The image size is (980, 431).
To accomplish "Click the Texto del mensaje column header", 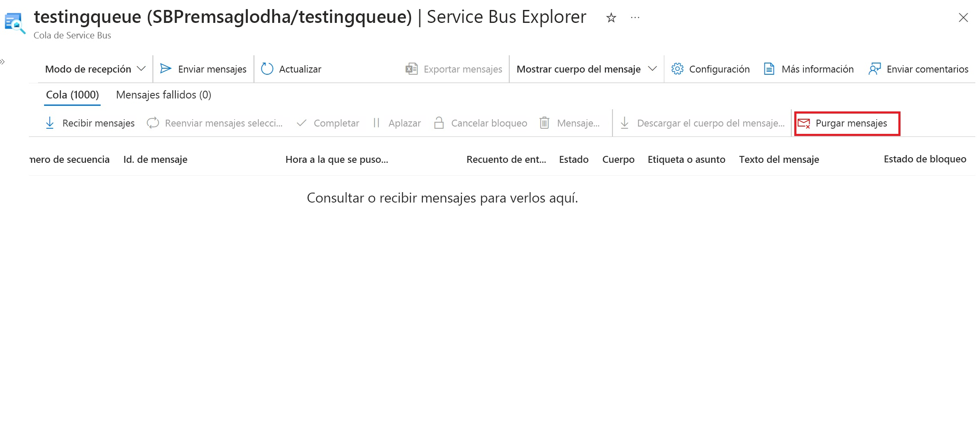I will [779, 159].
